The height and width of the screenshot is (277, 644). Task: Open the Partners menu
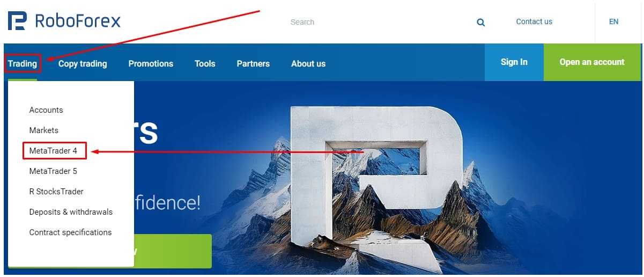253,63
